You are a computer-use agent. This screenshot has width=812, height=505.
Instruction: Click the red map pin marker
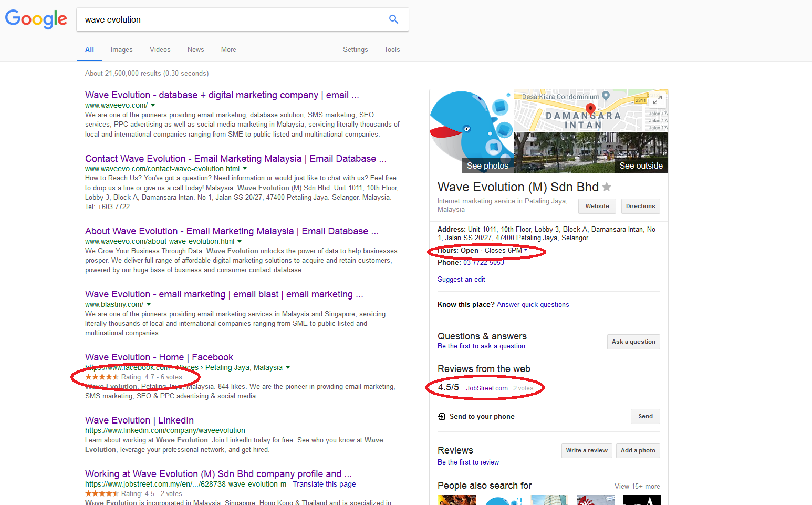[x=590, y=109]
